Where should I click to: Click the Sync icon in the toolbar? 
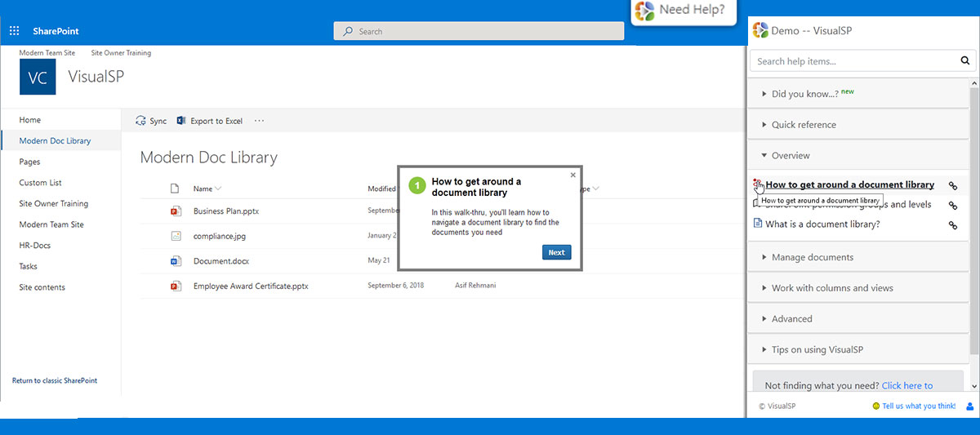(140, 121)
